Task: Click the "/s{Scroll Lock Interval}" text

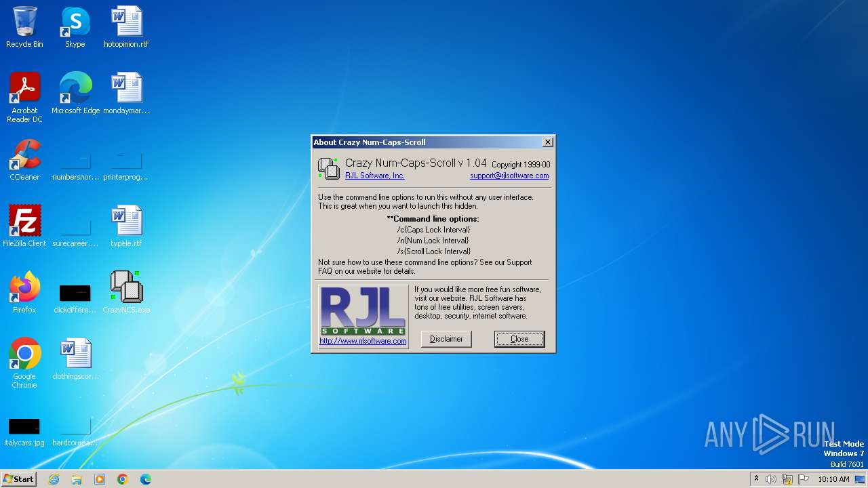Action: pyautogui.click(x=434, y=251)
